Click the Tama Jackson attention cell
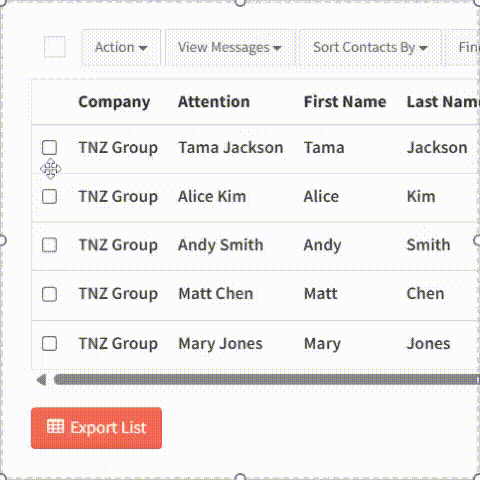The height and width of the screenshot is (480, 480). pyautogui.click(x=231, y=148)
